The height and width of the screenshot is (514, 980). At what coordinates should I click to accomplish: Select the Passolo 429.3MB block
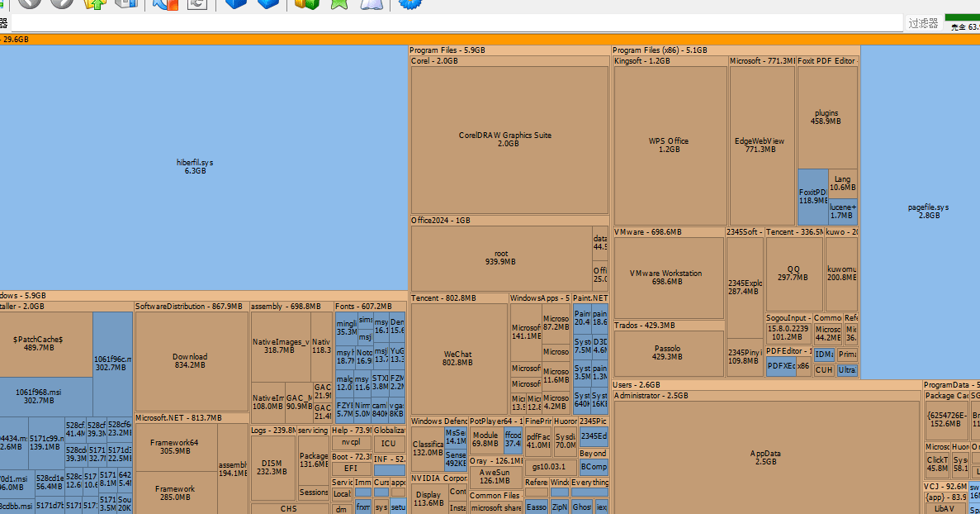pyautogui.click(x=669, y=353)
